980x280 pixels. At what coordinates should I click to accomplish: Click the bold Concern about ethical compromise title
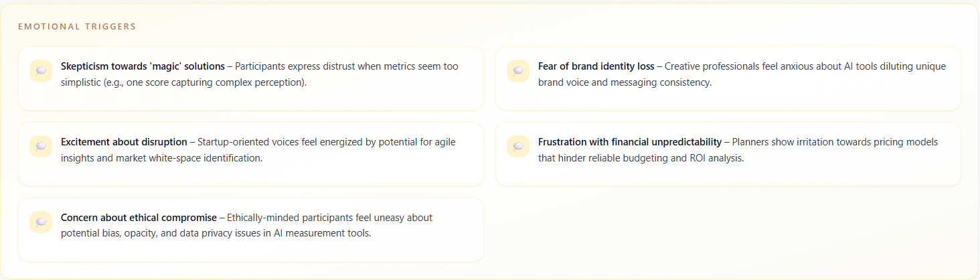(x=139, y=218)
